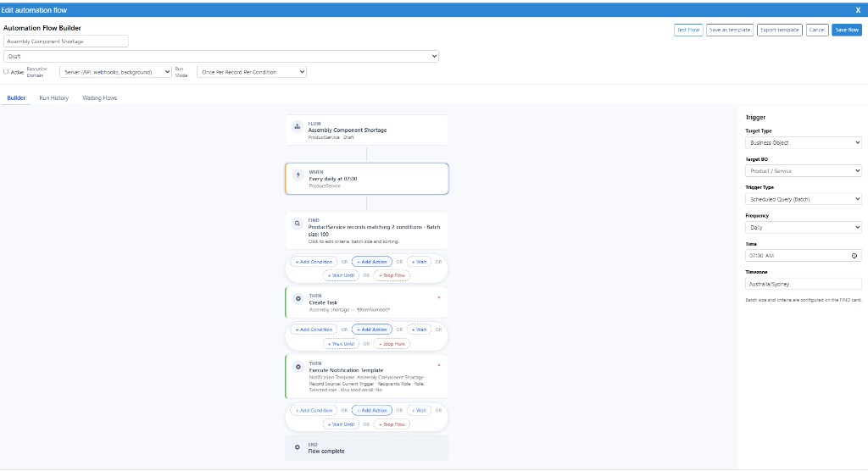Viewport: 868px width, 471px height.
Task: Remove the Create Task step with red x
Action: pos(439,298)
